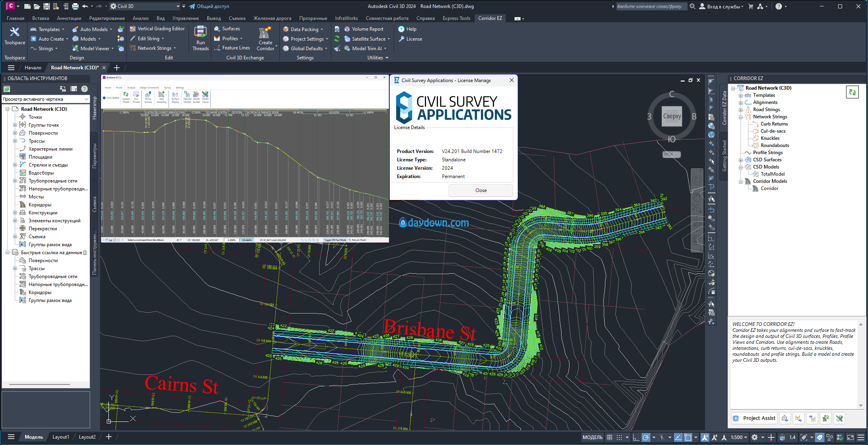This screenshot has width=868, height=445.
Task: Click the Сверху face of the ViewCube
Action: [x=672, y=116]
